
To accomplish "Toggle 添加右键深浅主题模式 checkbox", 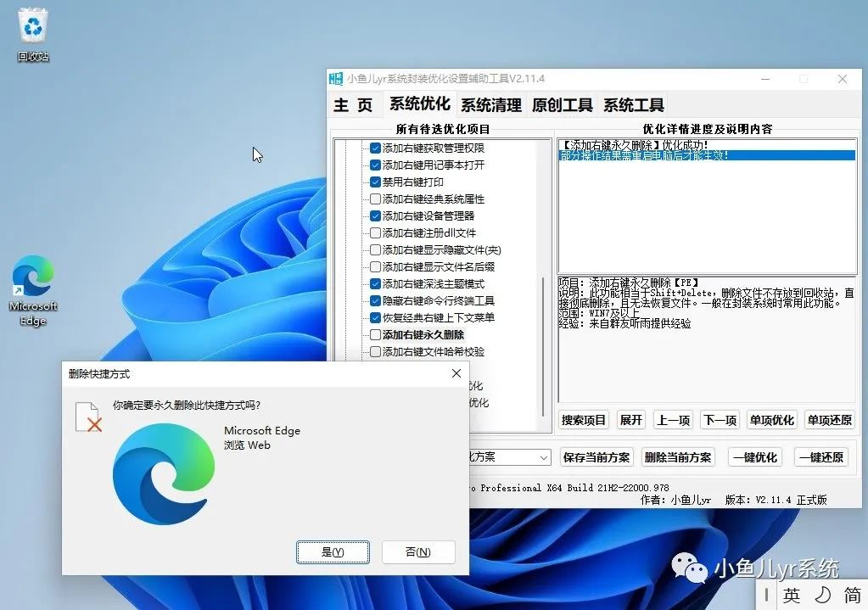I will 375,283.
